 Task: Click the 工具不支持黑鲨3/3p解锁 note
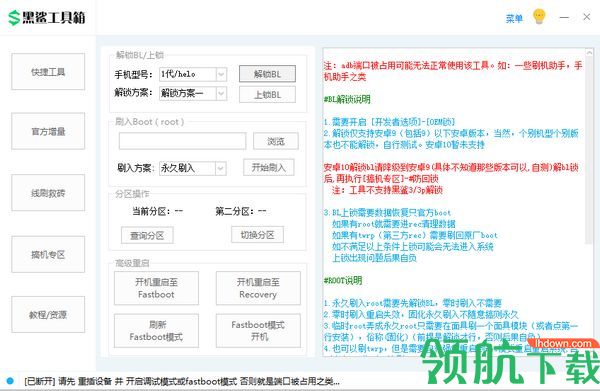387,190
